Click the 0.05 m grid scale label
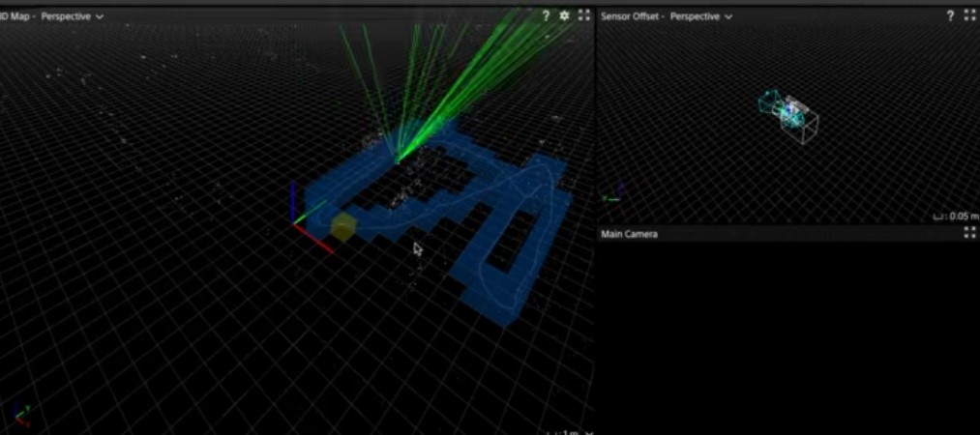The height and width of the screenshot is (435, 980). point(955,217)
